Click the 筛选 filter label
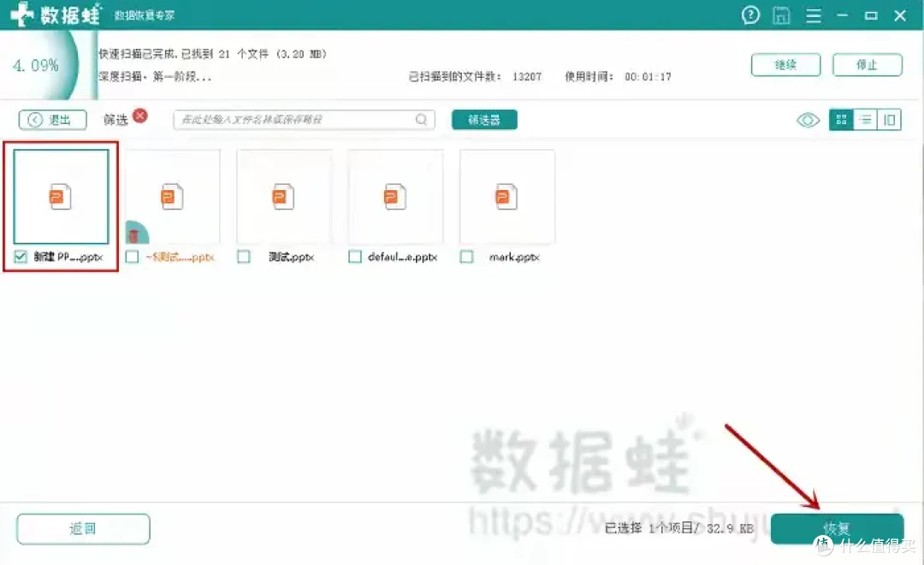 click(x=115, y=120)
